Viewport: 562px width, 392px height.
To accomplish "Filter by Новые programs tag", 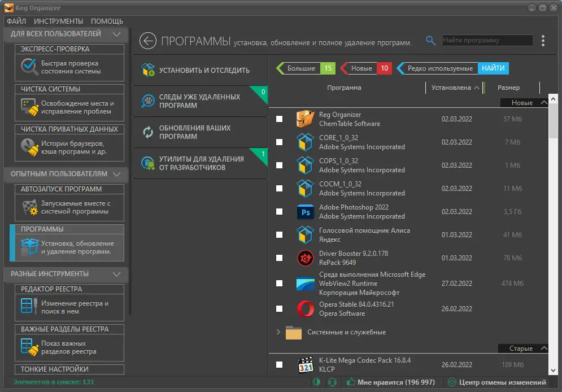I will [x=366, y=68].
